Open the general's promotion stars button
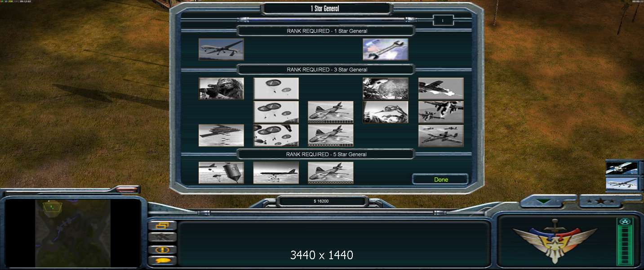The width and height of the screenshot is (644, 270). coord(600,202)
